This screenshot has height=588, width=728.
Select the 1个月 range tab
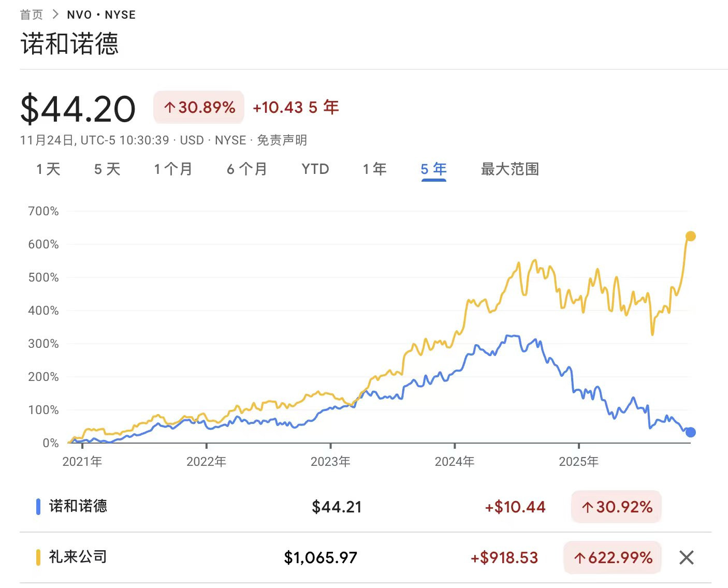pyautogui.click(x=173, y=169)
